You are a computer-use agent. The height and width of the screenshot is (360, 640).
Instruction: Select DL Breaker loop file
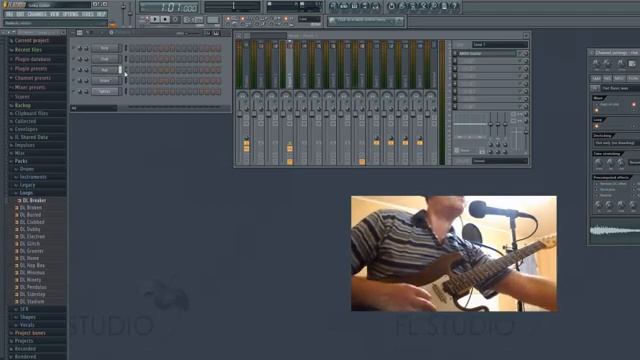click(x=34, y=200)
